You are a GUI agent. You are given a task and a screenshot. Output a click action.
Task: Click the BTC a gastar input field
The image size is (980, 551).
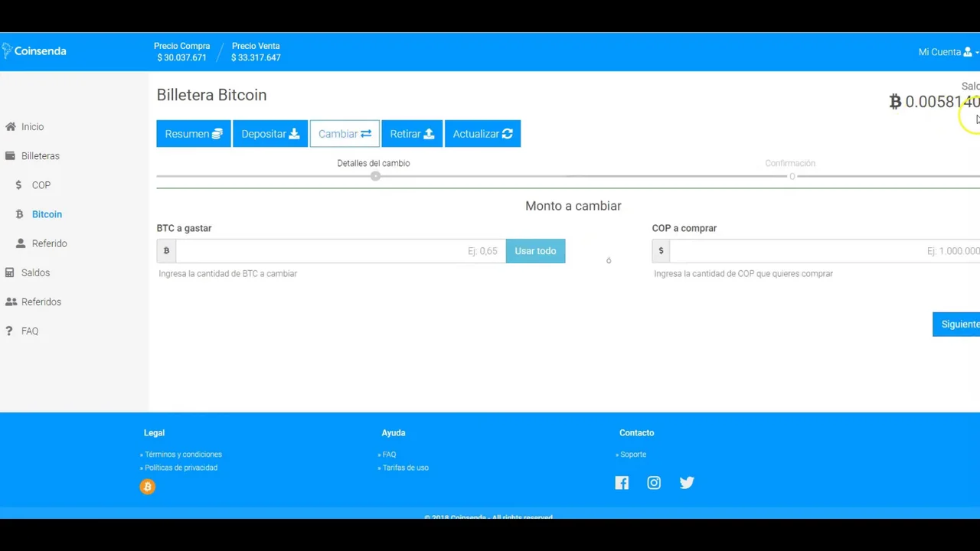pos(341,251)
